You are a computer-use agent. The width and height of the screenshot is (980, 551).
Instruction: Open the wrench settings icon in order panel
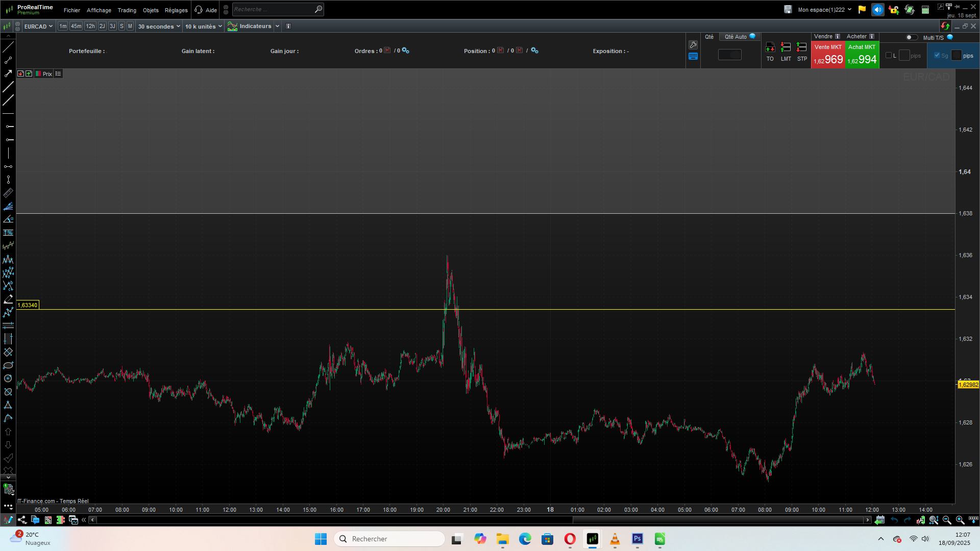point(693,45)
